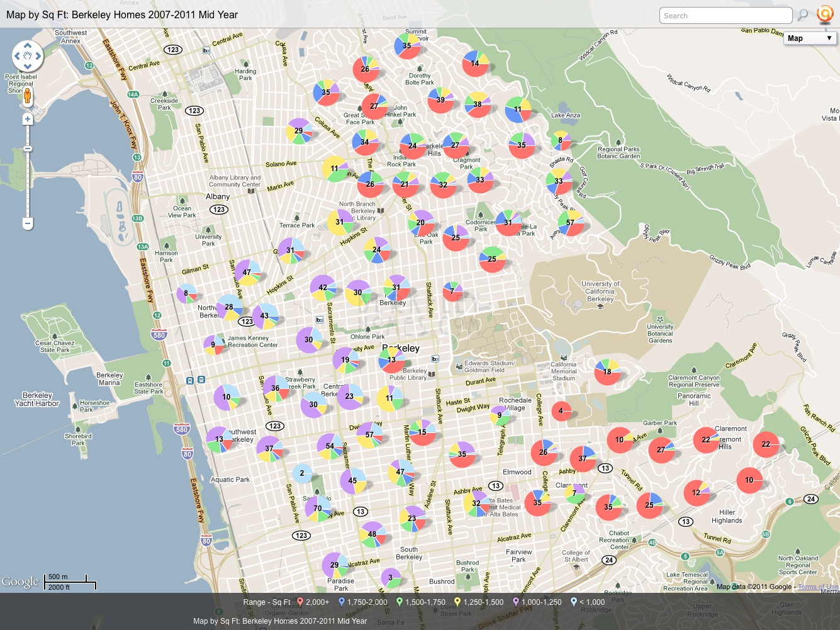Click the 'Claremont Canyon Regional Preserve' label
Screen dimensions: 840x630
694,381
